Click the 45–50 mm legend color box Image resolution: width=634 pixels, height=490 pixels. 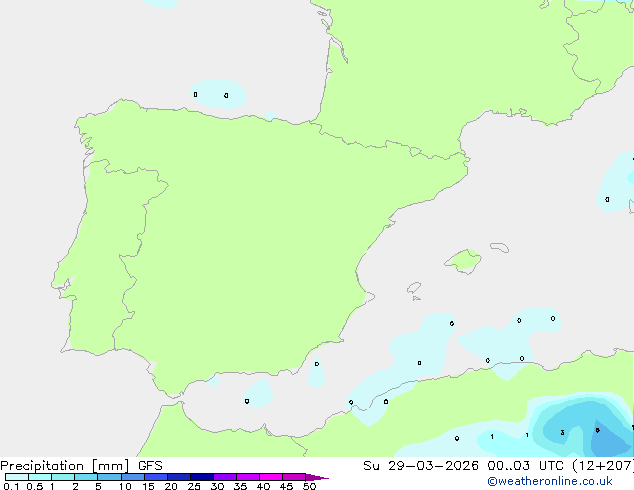coord(294,477)
